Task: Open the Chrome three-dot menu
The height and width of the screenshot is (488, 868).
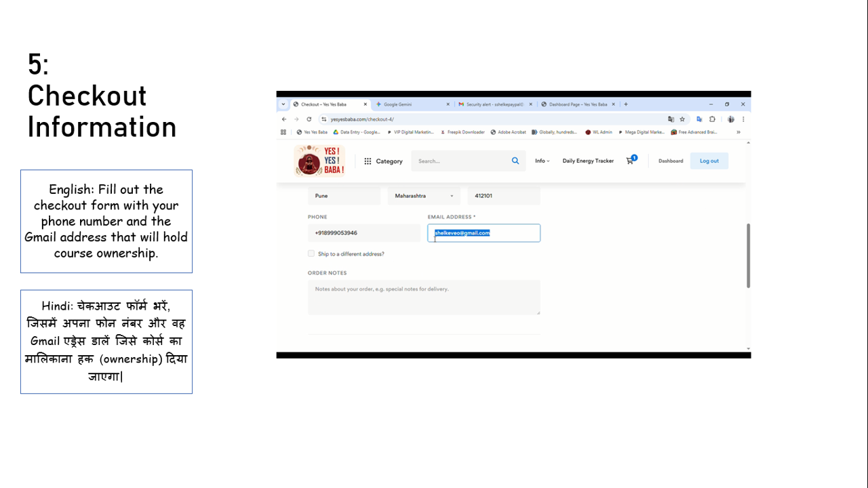Action: click(x=743, y=119)
